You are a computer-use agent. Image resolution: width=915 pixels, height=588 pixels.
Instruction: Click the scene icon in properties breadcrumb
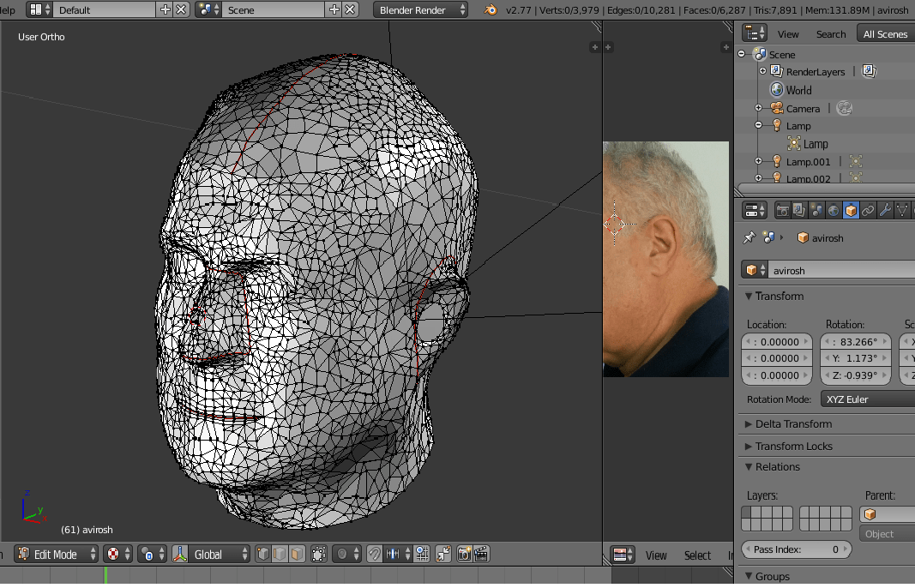768,237
